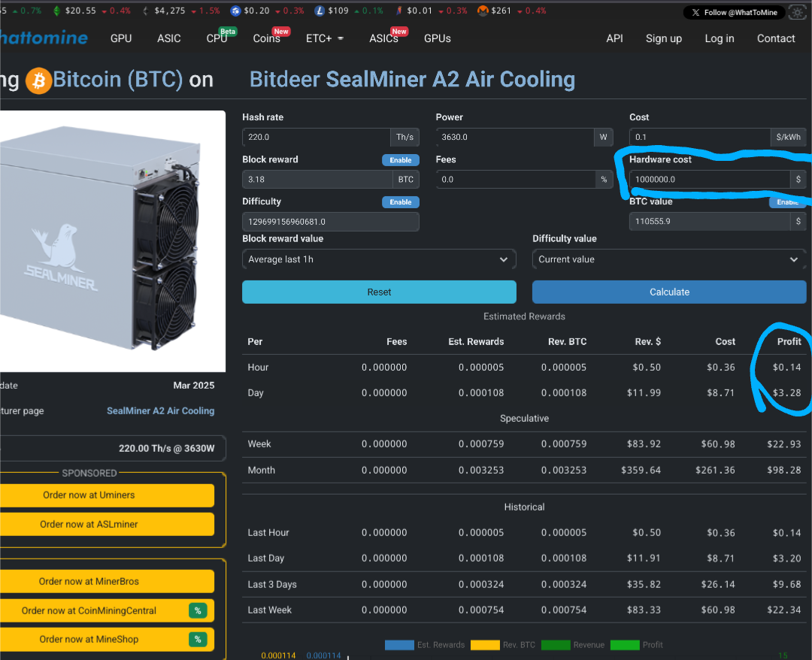Toggle the BTC value Enable switch

786,202
